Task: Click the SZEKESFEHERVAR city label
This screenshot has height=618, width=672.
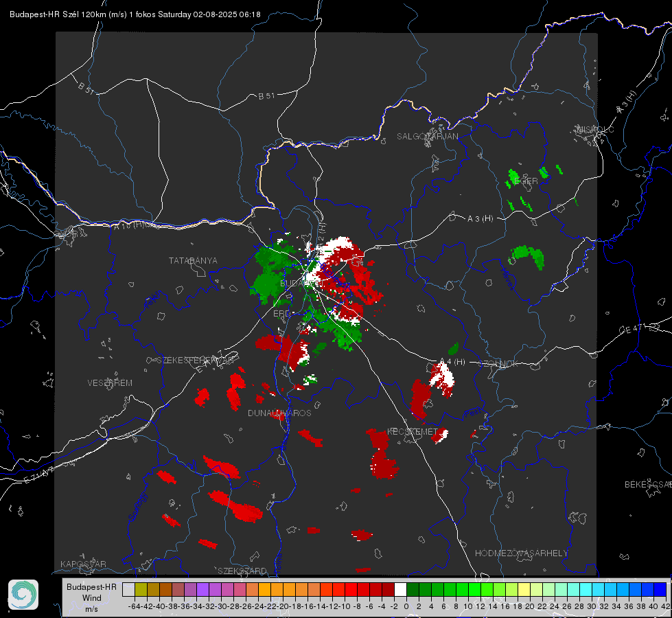Action: click(197, 360)
